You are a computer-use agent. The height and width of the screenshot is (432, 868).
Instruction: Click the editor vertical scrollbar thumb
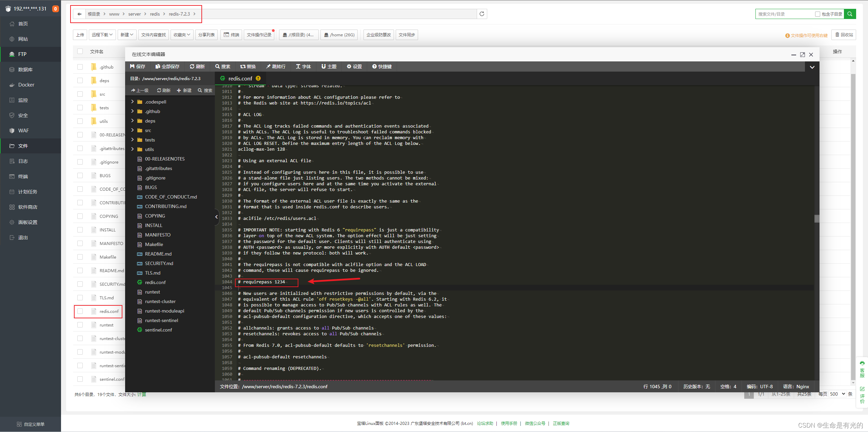tap(817, 219)
